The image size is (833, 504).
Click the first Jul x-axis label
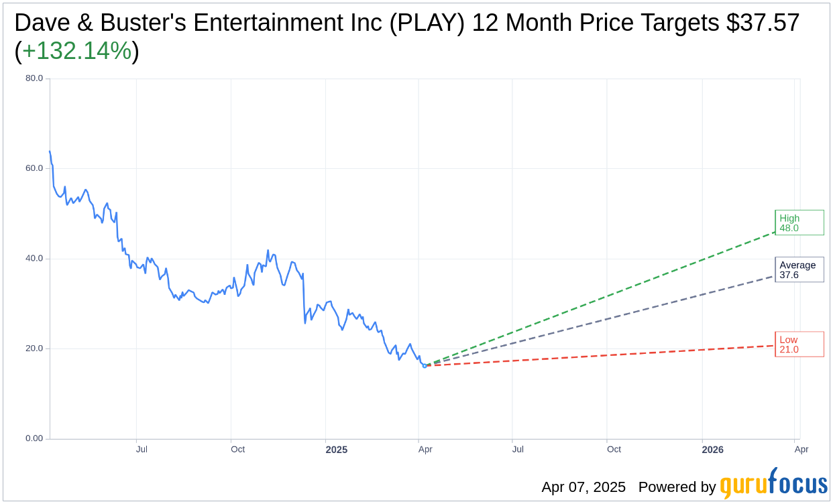142,450
